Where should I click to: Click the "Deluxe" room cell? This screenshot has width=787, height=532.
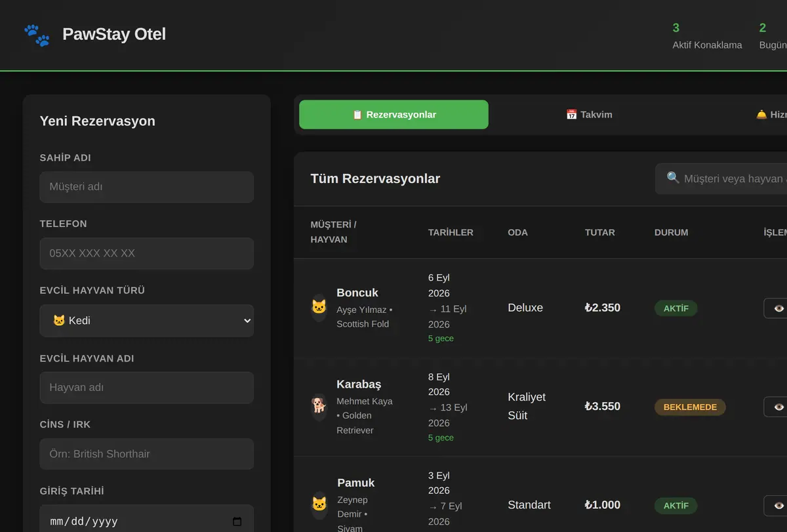pyautogui.click(x=525, y=308)
